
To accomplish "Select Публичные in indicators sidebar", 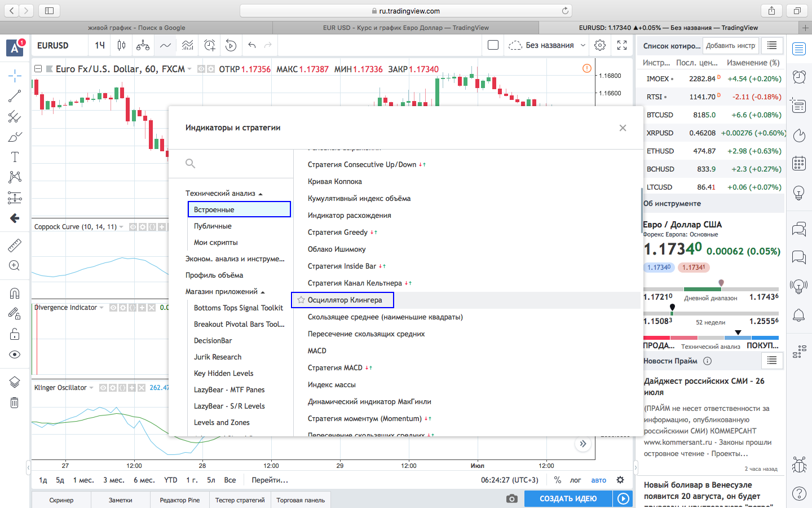I will (213, 226).
